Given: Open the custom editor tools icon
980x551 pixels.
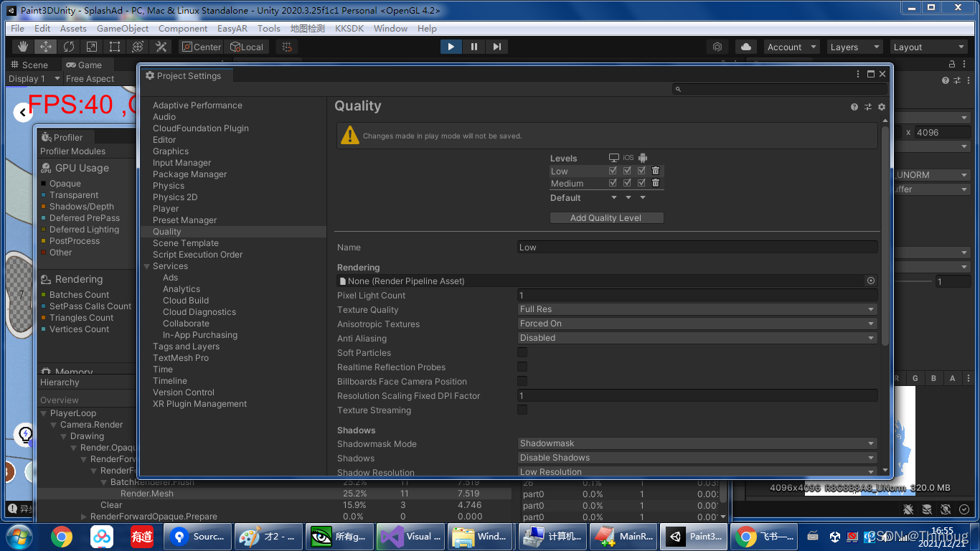Looking at the screenshot, I should coord(161,47).
